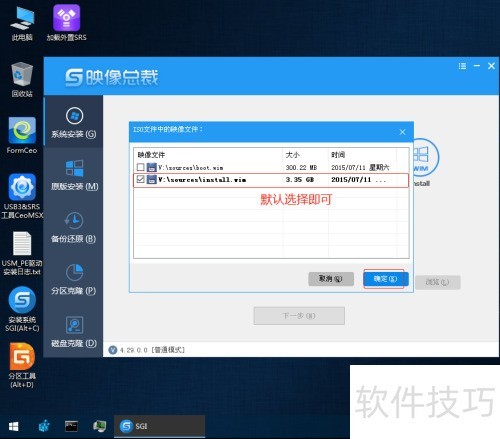Launch 分区工具 (Alt+D) desktop shortcut
Image resolution: width=500 pixels, height=439 pixels.
click(x=22, y=366)
